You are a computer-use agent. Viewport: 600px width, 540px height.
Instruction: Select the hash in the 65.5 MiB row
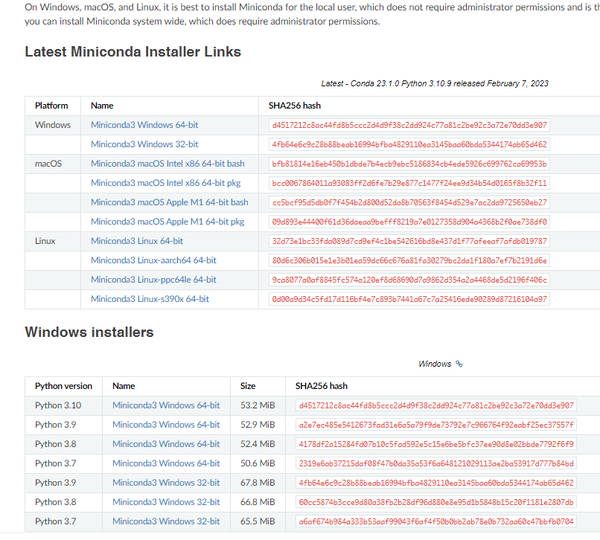[x=436, y=521]
